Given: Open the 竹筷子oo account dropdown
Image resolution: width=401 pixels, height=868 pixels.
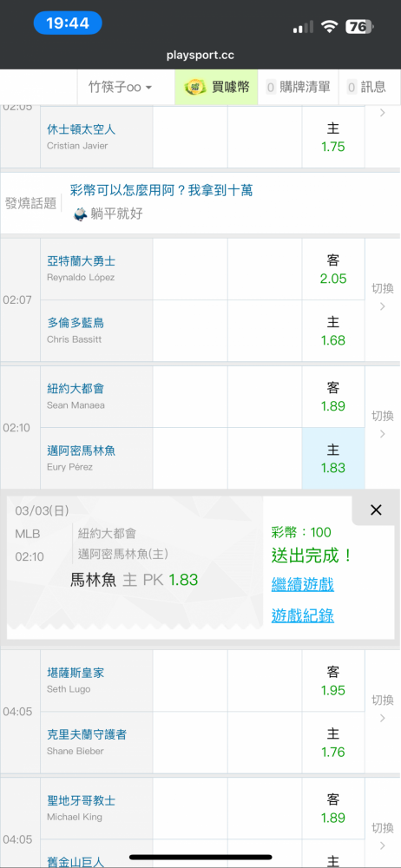Looking at the screenshot, I should 121,87.
